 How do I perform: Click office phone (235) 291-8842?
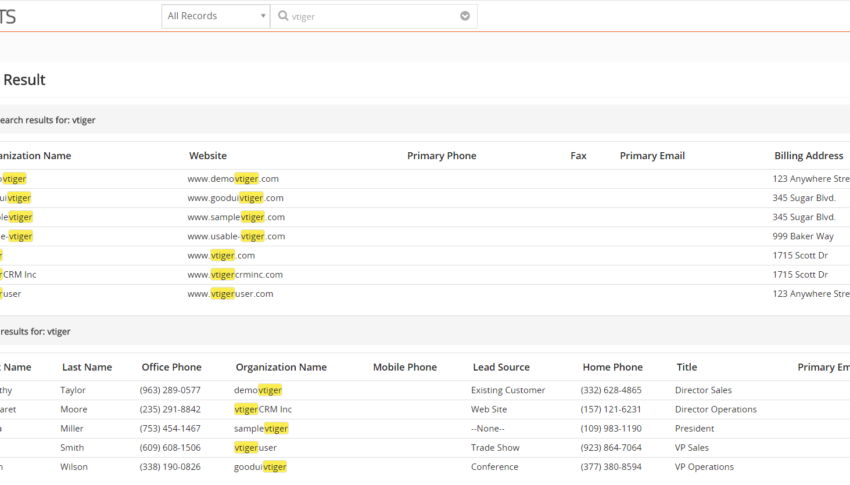170,410
